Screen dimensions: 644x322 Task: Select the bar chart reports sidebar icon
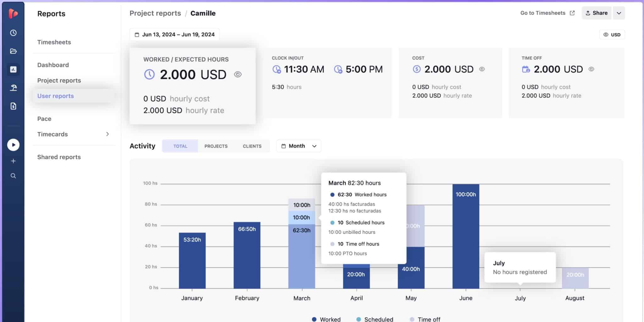click(x=13, y=69)
